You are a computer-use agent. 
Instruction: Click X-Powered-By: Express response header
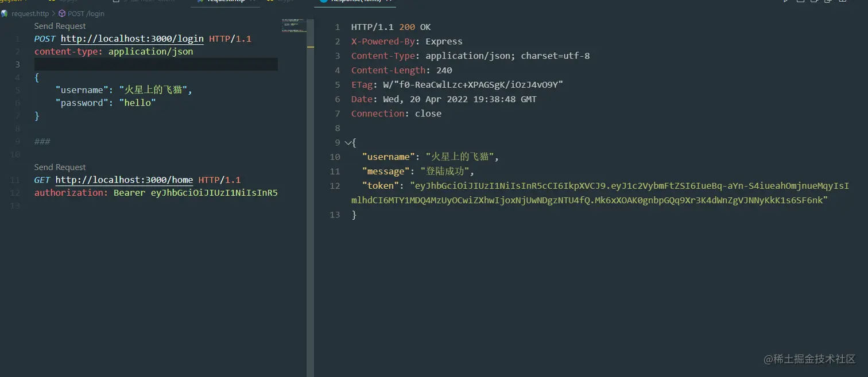pos(406,41)
